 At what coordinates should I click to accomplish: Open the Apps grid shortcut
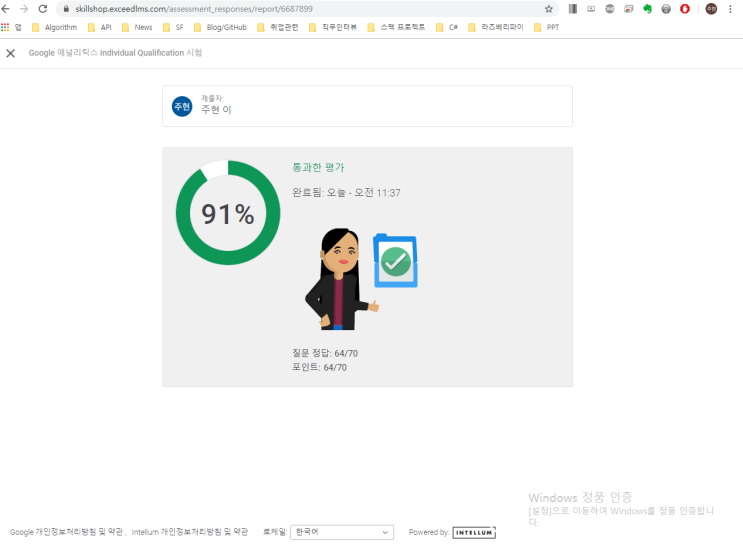[5, 27]
